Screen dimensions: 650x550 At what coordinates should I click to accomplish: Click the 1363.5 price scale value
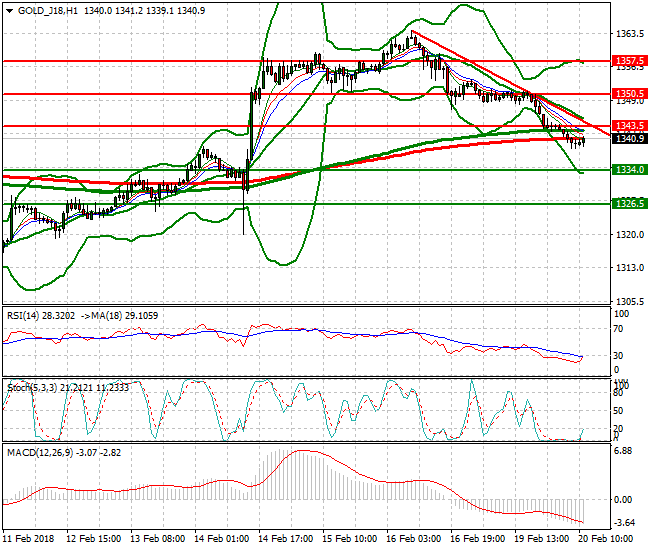click(x=630, y=34)
